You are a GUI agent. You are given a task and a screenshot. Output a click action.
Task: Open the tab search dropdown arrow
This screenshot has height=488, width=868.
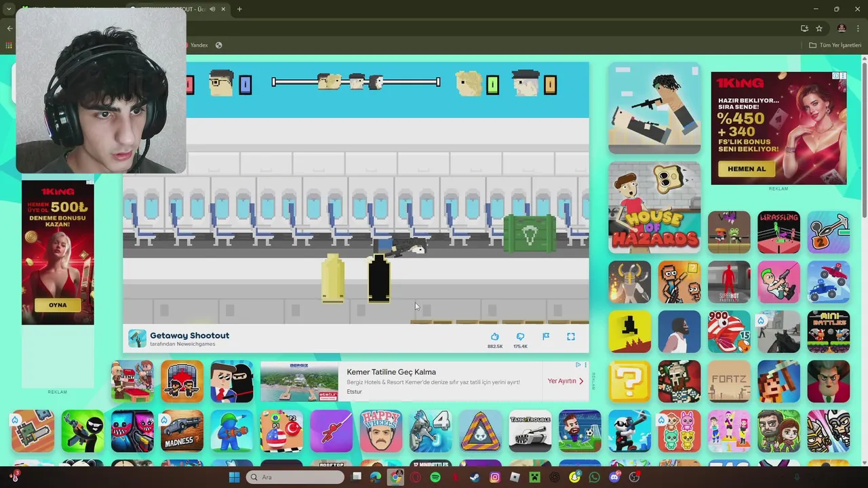9,9
